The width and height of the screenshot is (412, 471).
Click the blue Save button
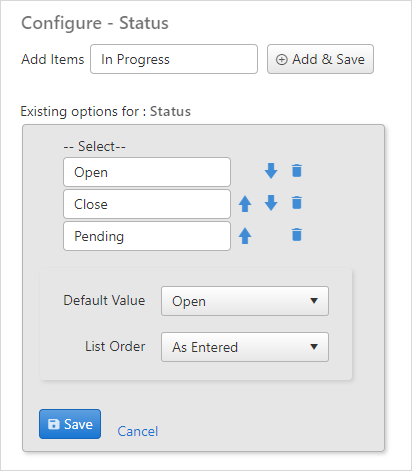[x=70, y=424]
